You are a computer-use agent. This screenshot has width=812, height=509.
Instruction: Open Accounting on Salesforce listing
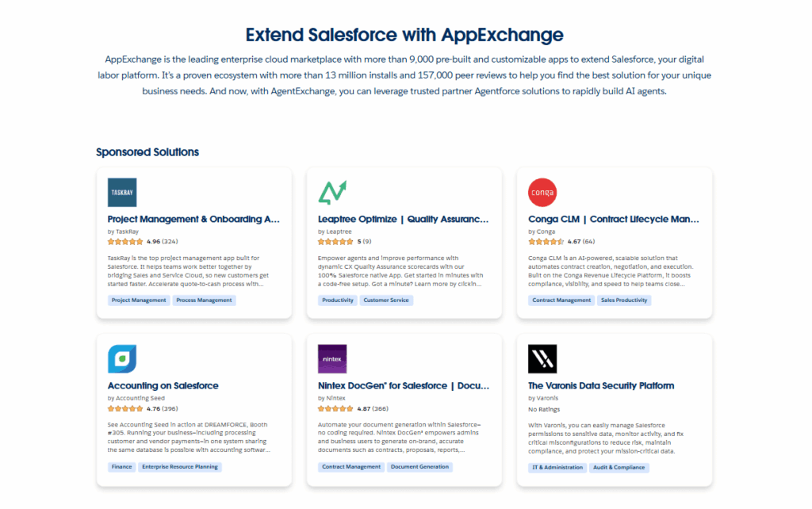(x=163, y=386)
